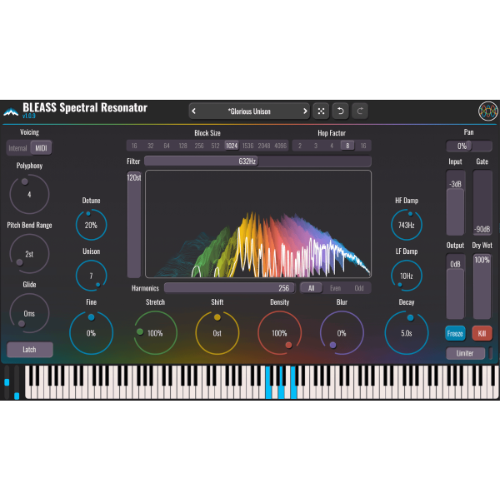Set block size to 64
Viewport: 500px width, 500px height.
pyautogui.click(x=167, y=146)
